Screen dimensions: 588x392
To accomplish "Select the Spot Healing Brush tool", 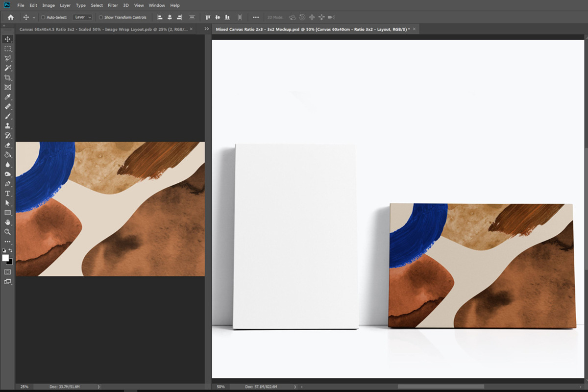I will 7,106.
